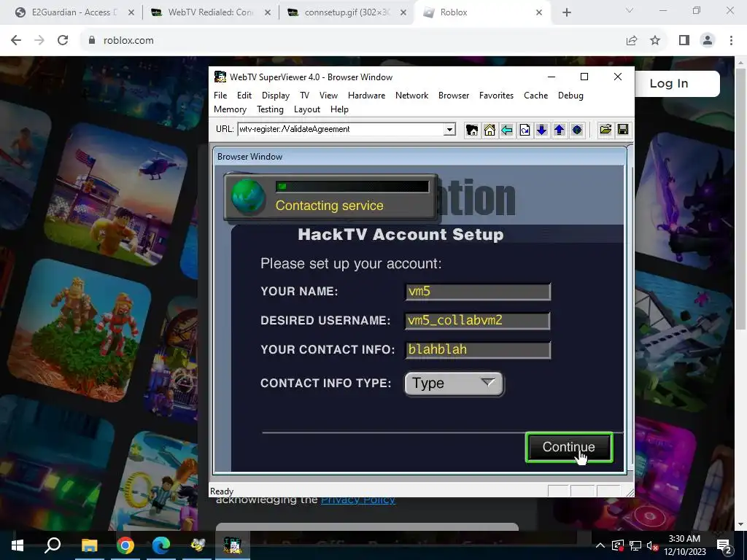
Task: Open the Memory menu
Action: pyautogui.click(x=230, y=109)
